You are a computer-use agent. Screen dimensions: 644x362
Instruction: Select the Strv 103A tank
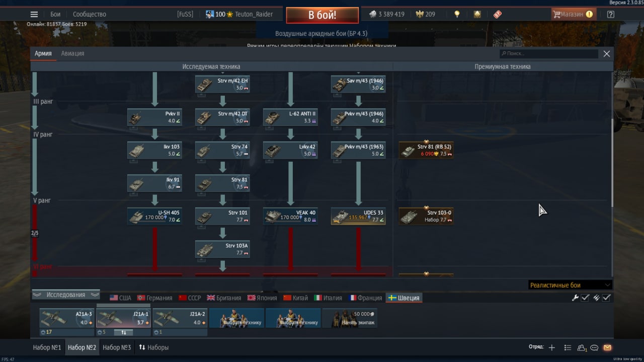(222, 249)
